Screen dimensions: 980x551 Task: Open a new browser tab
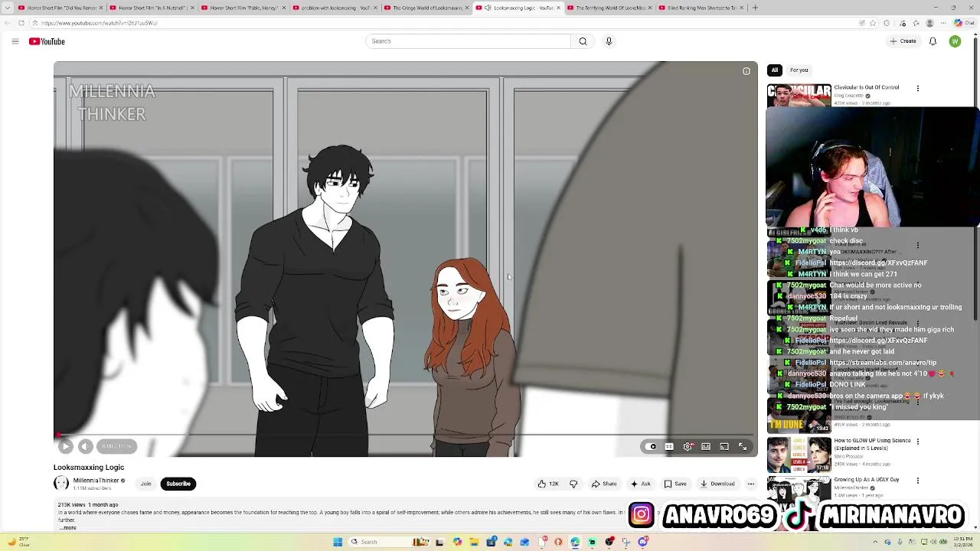click(755, 8)
